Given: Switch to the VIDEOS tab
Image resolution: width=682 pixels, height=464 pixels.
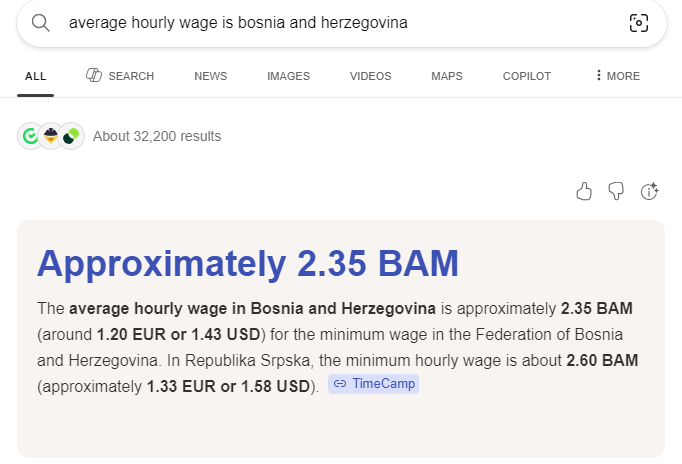Looking at the screenshot, I should pyautogui.click(x=371, y=77).
